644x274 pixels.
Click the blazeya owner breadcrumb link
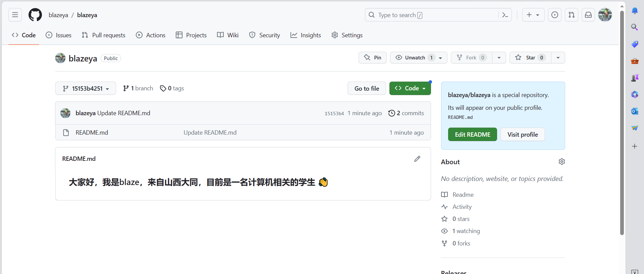[x=58, y=15]
